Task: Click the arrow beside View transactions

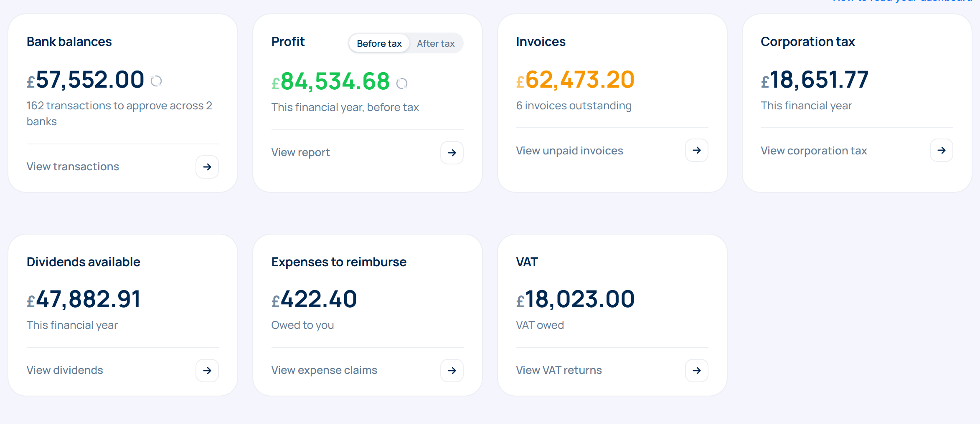Action: (207, 167)
